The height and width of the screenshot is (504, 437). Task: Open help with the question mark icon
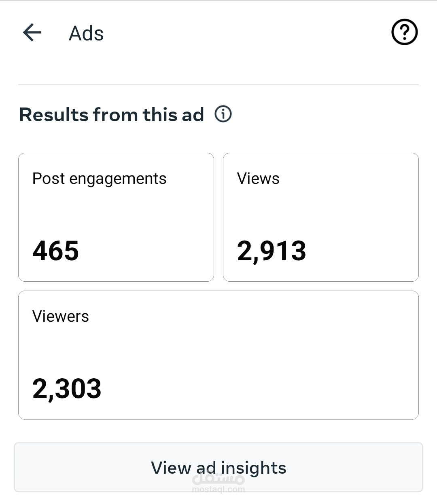[x=404, y=32]
